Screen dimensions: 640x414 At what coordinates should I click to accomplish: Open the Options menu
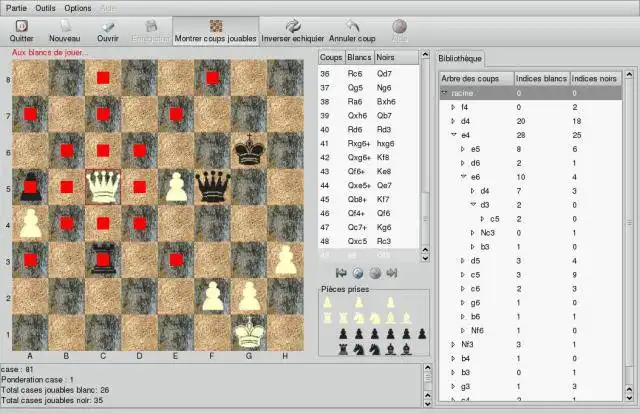[78, 8]
